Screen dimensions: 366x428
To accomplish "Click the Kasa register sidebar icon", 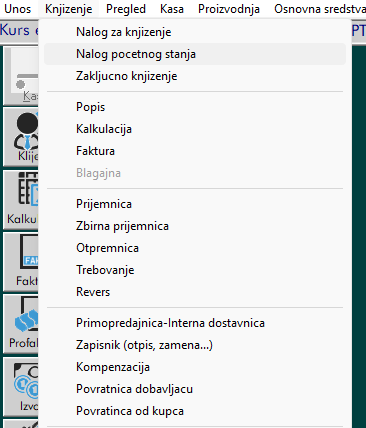I will click(x=21, y=76).
